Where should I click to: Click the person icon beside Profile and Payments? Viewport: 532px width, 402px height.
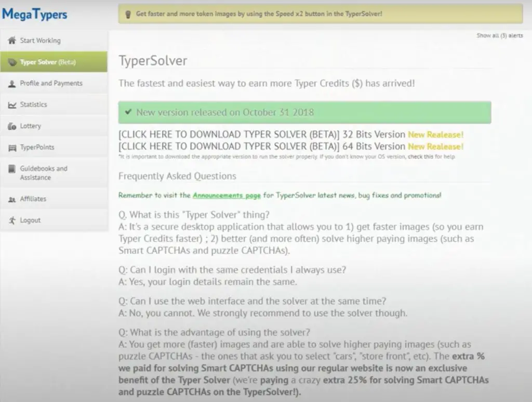point(12,84)
